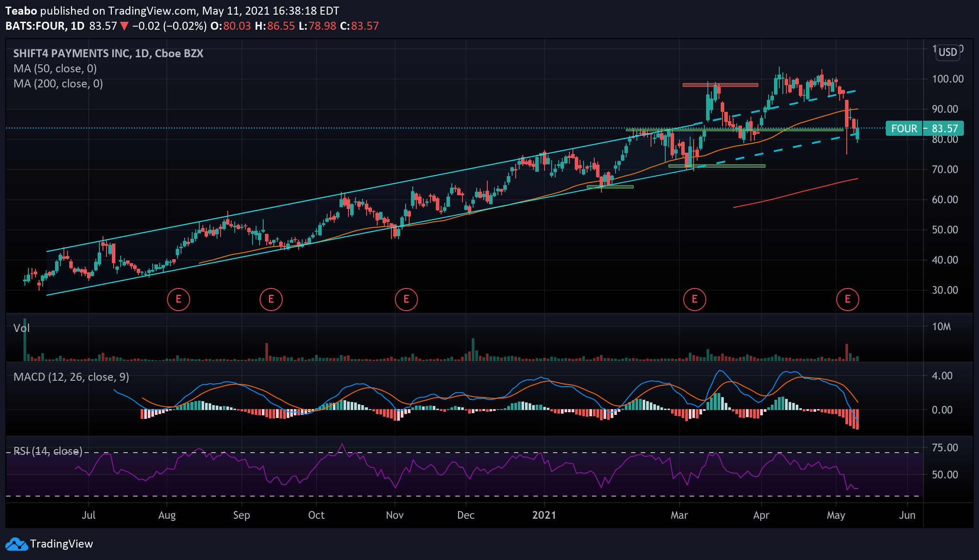The height and width of the screenshot is (560, 979).
Task: Select the MA (200, close, 0) legend
Action: coord(58,84)
